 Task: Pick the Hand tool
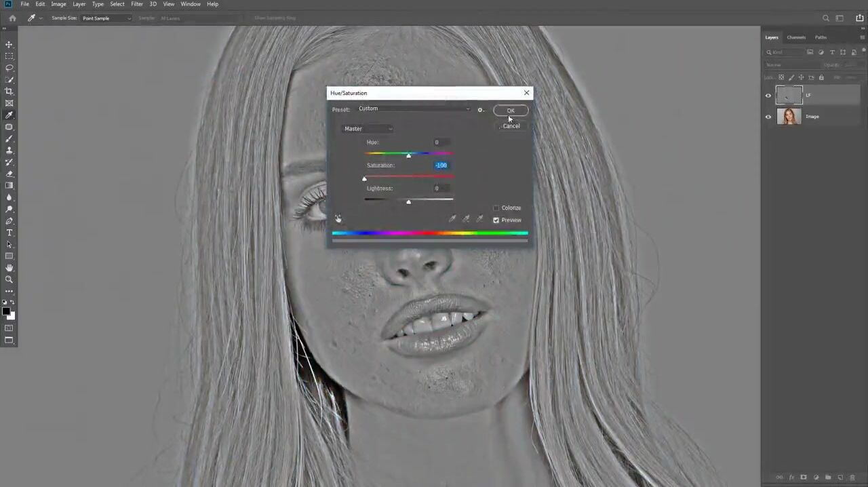(x=9, y=268)
